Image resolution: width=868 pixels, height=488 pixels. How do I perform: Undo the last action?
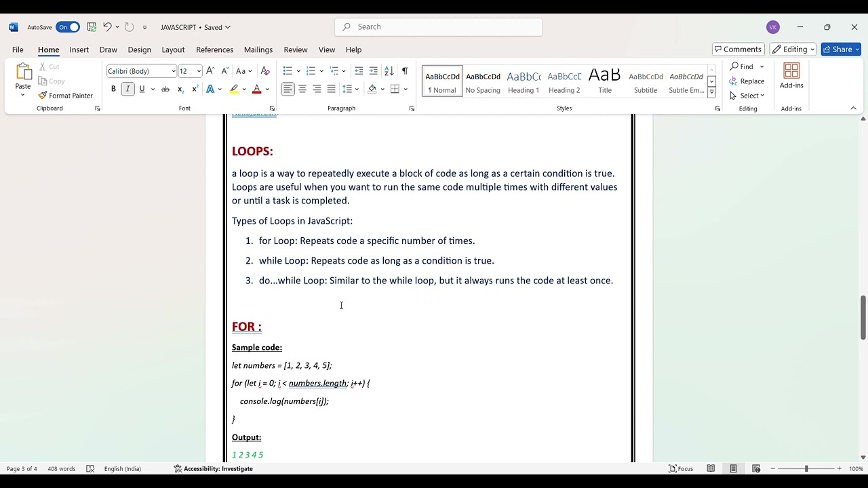(107, 27)
